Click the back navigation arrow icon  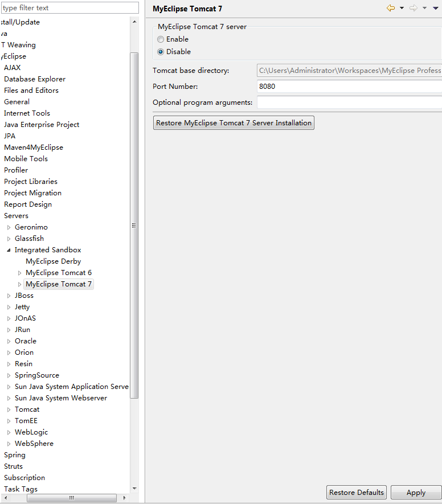[x=391, y=8]
